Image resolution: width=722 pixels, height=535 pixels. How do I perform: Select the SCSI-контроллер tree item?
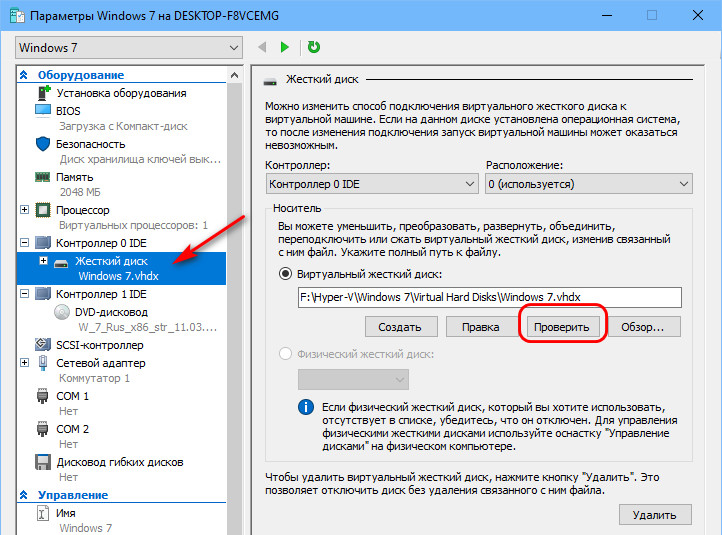(100, 345)
